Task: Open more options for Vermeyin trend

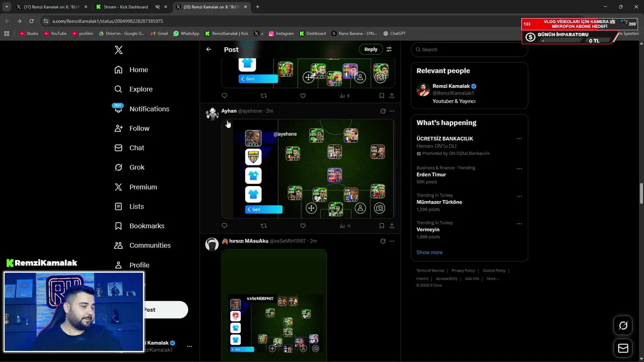Action: coord(519,224)
